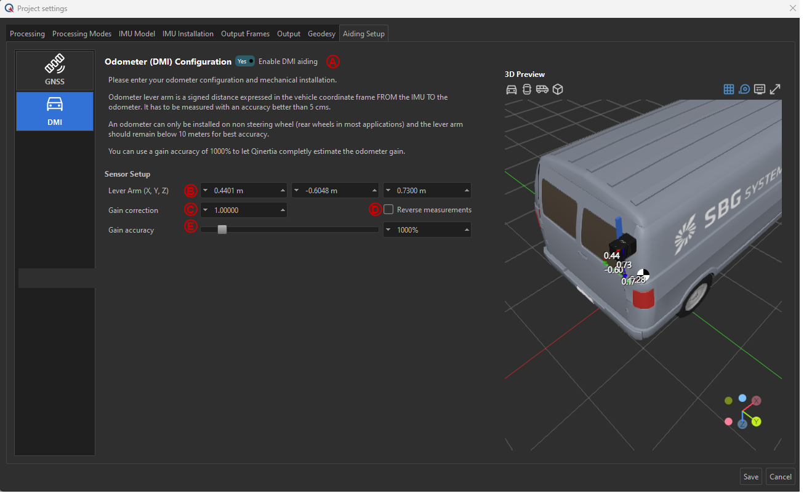
Task: Check the Reverse measurements checkbox
Action: [x=388, y=209]
